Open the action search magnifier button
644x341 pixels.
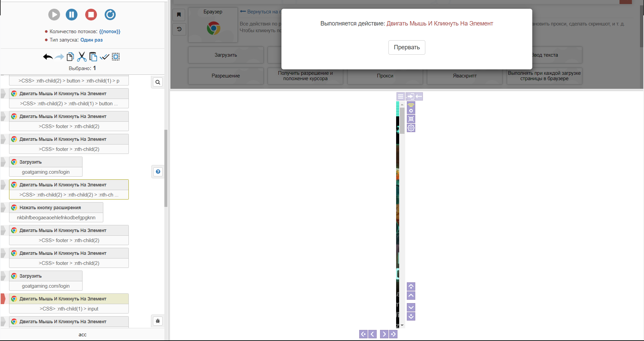(158, 82)
